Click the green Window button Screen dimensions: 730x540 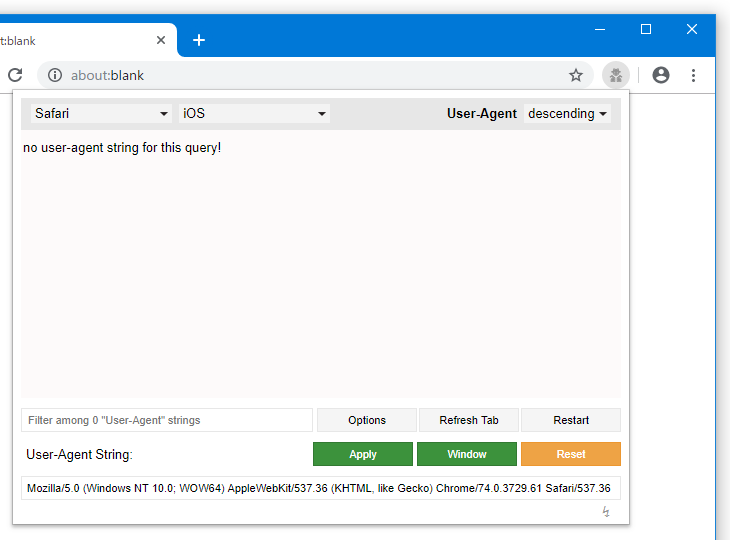coord(467,454)
